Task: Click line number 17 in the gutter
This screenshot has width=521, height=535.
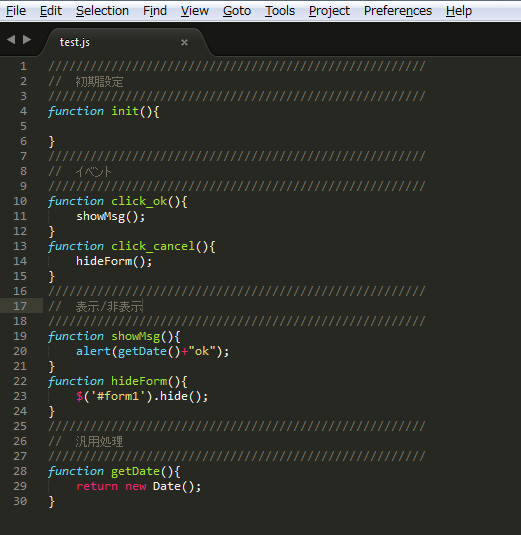Action: click(20, 306)
